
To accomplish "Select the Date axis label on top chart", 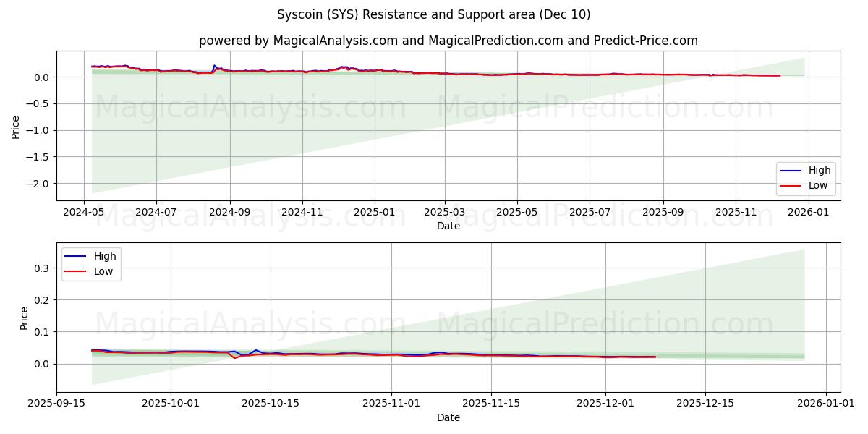I will [x=450, y=226].
